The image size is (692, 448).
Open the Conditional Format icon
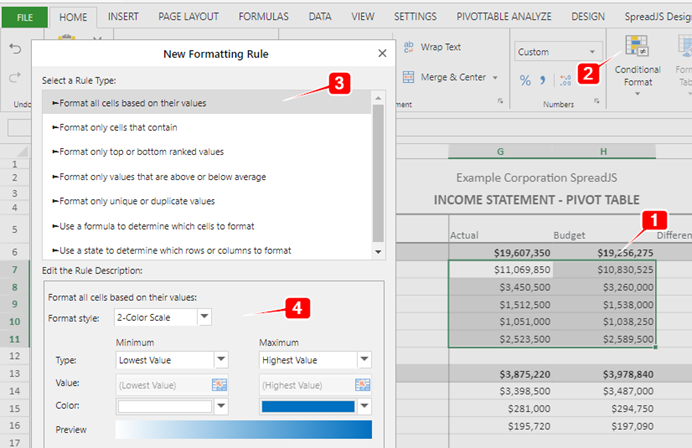tap(637, 46)
